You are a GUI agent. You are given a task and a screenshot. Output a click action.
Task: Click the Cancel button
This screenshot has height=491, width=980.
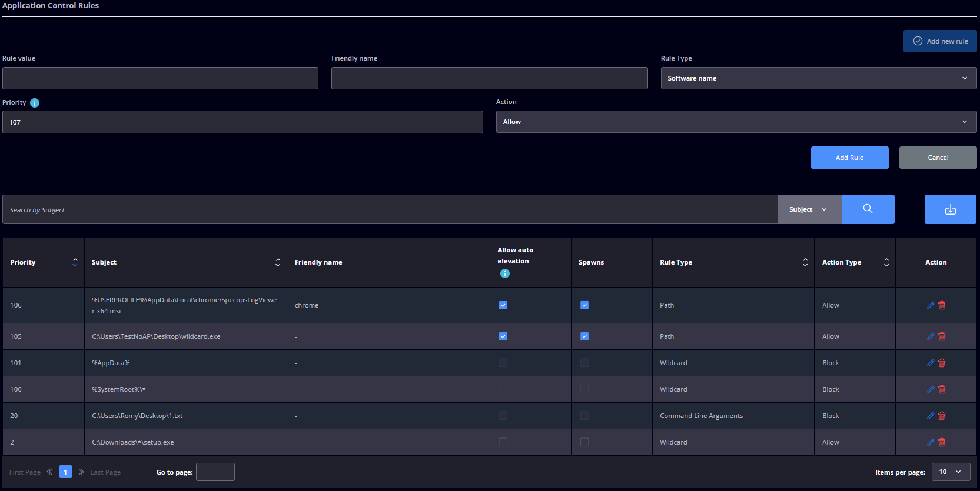click(938, 158)
